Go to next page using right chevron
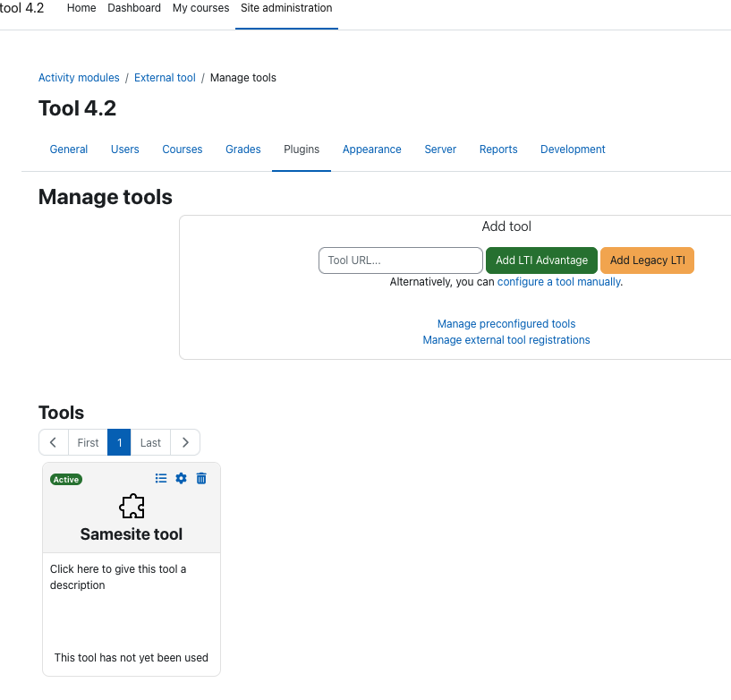The width and height of the screenshot is (731, 700). click(x=185, y=442)
